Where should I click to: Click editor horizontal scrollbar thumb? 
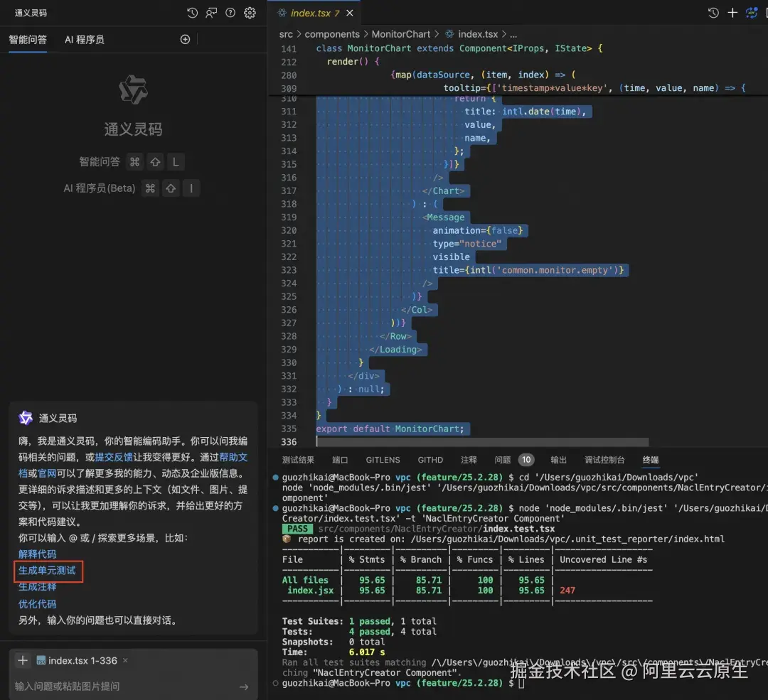(x=482, y=442)
